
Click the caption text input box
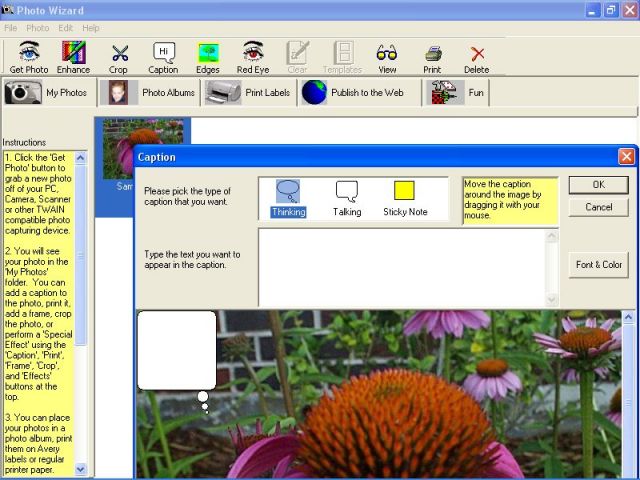(402, 267)
